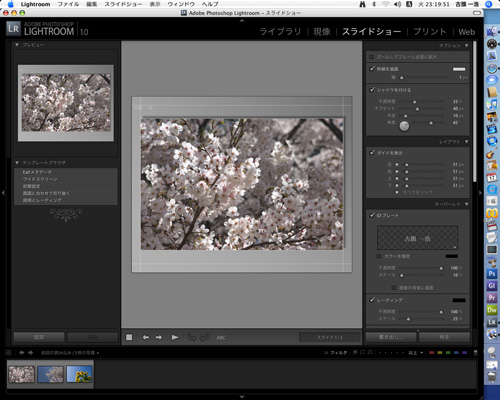Click the rotate clockwise icon in toolbar
Image resolution: width=500 pixels, height=400 pixels.
pos(204,337)
